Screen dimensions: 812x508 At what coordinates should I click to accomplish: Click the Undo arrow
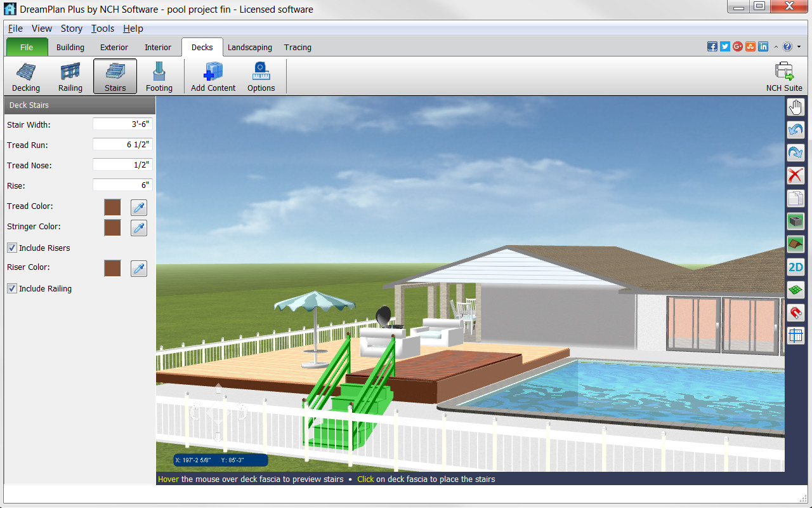(x=796, y=130)
